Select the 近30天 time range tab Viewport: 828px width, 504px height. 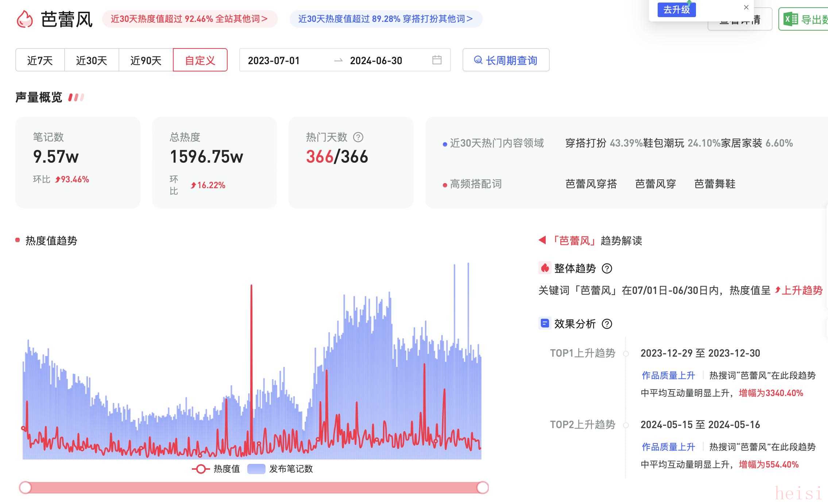92,60
